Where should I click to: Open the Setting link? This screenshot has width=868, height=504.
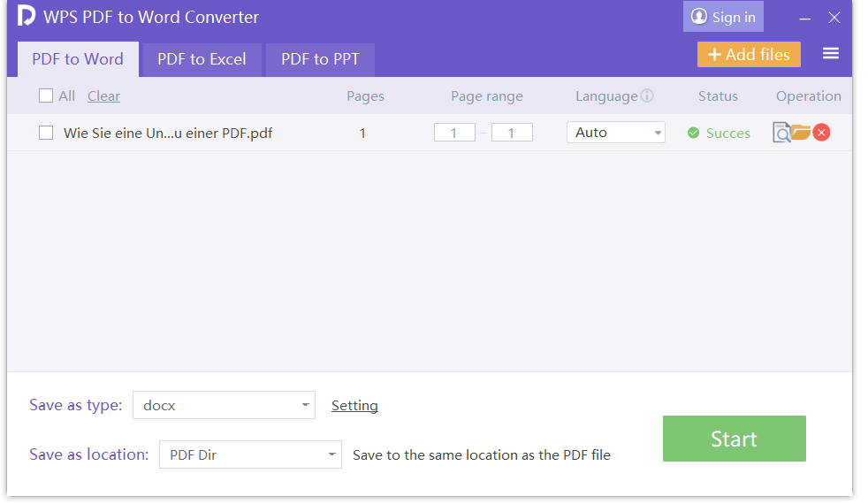point(354,406)
